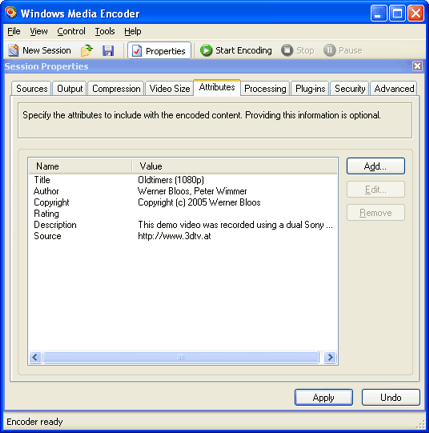Click the Edit... button
Image resolution: width=429 pixels, height=433 pixels.
[x=376, y=189]
